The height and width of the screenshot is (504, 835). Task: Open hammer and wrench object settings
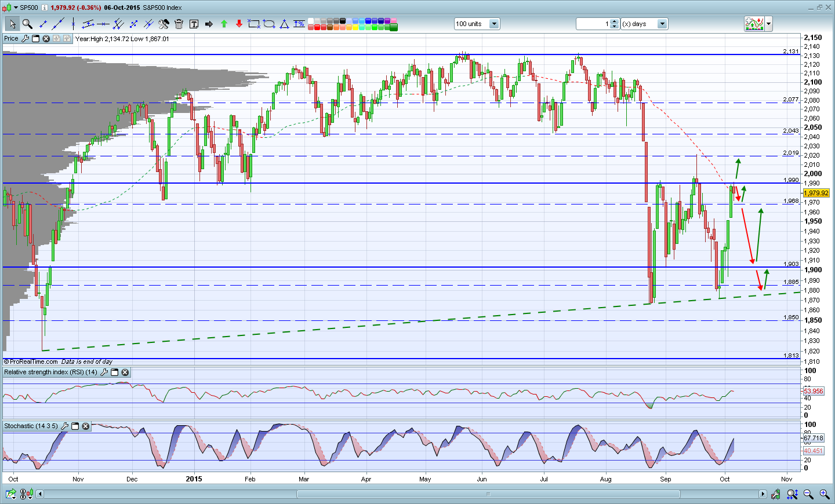(164, 24)
